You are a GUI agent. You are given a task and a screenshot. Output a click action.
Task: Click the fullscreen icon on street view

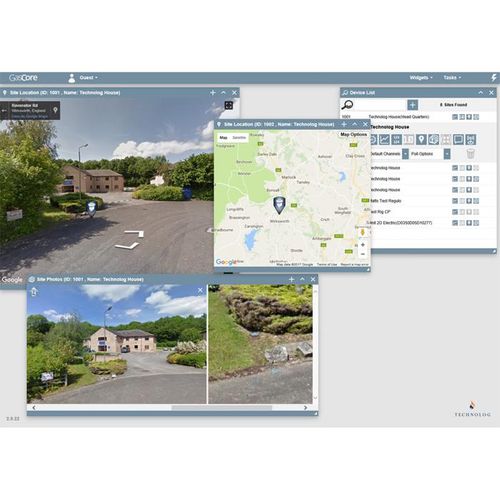tap(229, 105)
